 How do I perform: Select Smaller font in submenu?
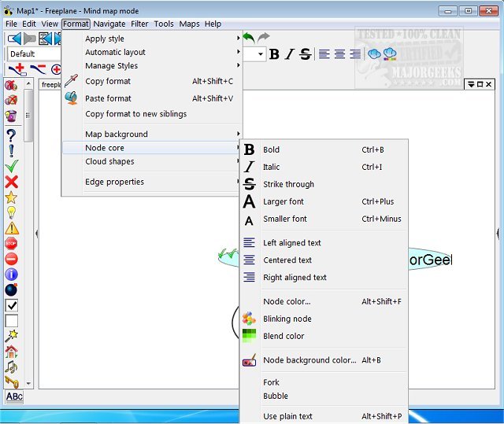coord(324,219)
